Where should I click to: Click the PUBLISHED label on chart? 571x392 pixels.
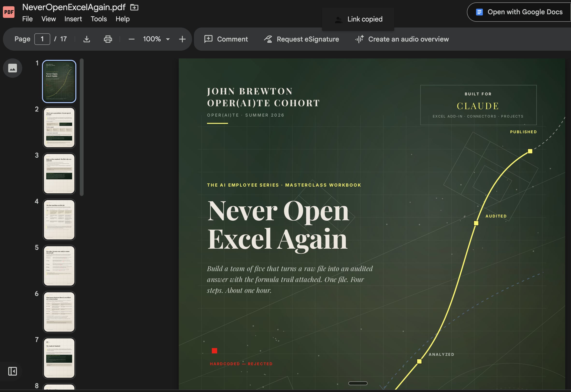(x=523, y=132)
